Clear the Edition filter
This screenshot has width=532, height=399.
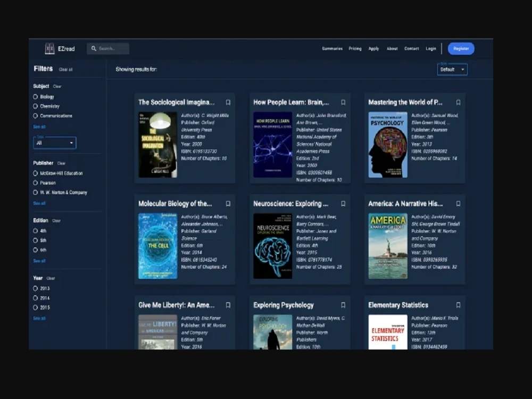[x=56, y=221]
